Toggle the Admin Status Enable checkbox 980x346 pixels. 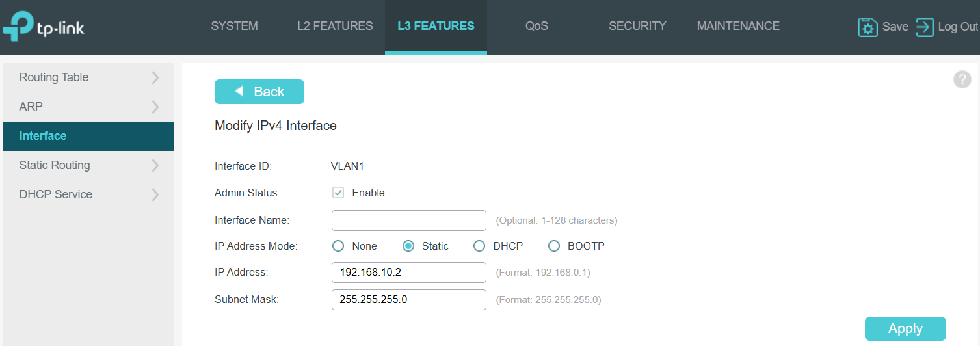point(338,193)
